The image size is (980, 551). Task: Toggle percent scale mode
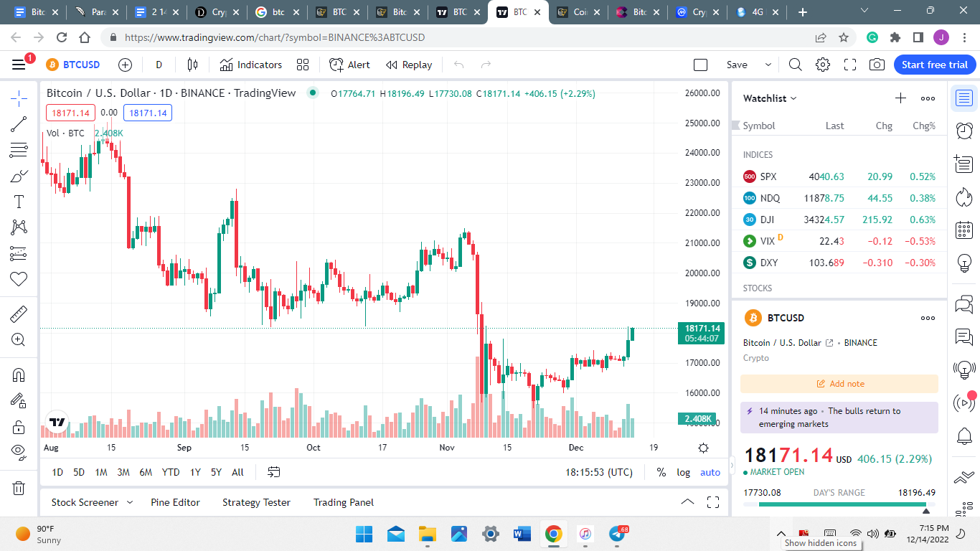(x=661, y=472)
